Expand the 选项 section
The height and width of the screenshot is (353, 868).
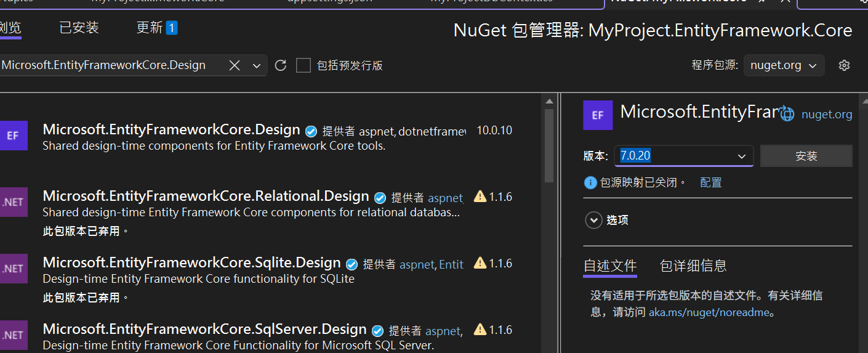pyautogui.click(x=593, y=220)
